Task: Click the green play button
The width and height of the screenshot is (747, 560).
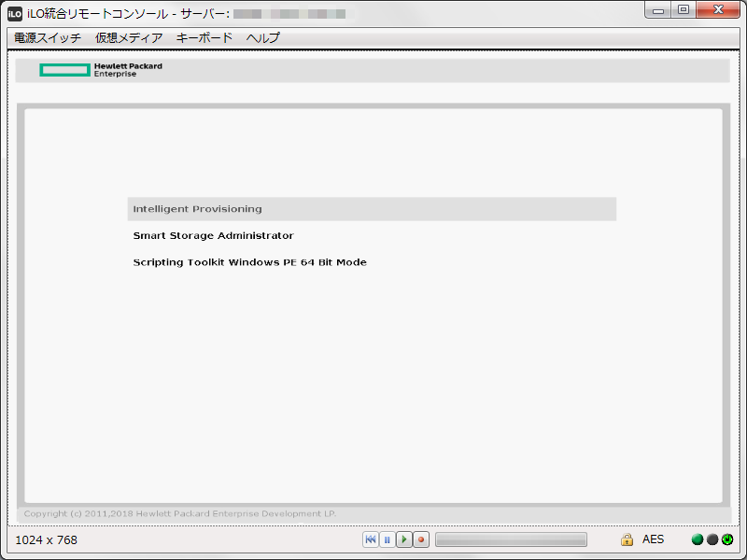Action: click(x=404, y=539)
